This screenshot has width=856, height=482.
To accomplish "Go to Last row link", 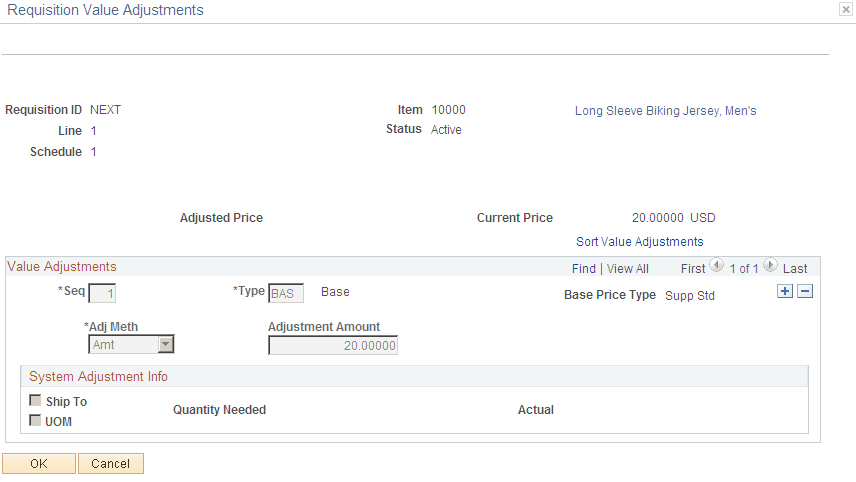I will (x=795, y=269).
